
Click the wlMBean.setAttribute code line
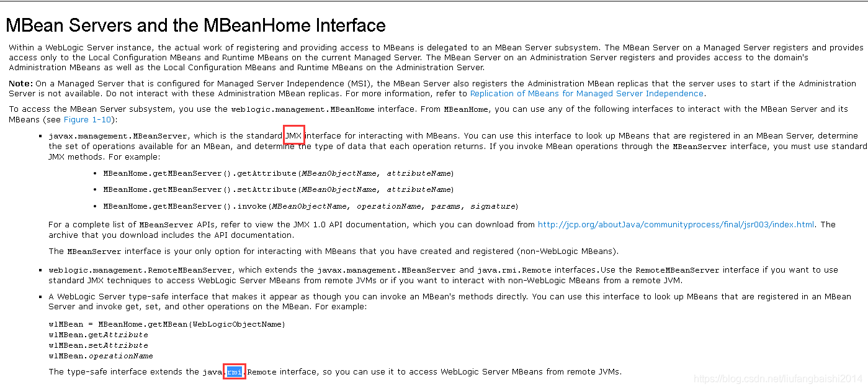pos(98,345)
